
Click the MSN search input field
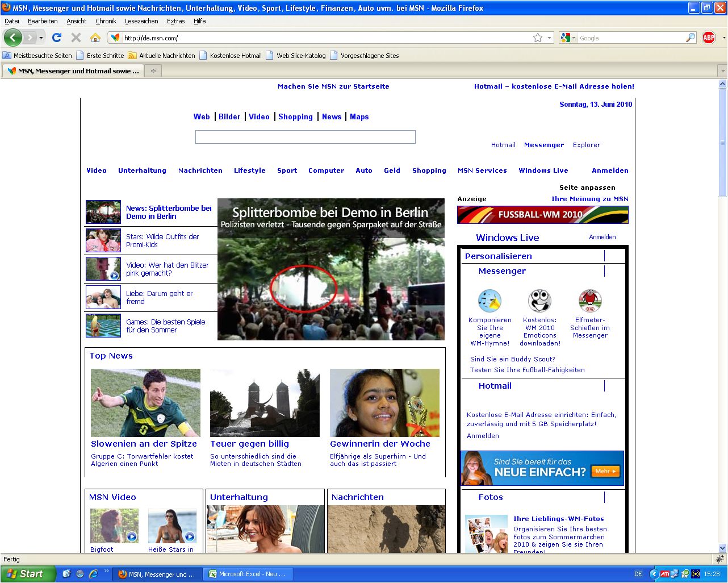click(x=306, y=137)
